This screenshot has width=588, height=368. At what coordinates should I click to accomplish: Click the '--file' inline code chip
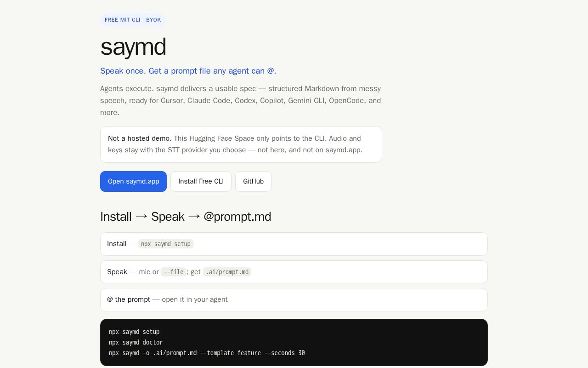tap(173, 272)
